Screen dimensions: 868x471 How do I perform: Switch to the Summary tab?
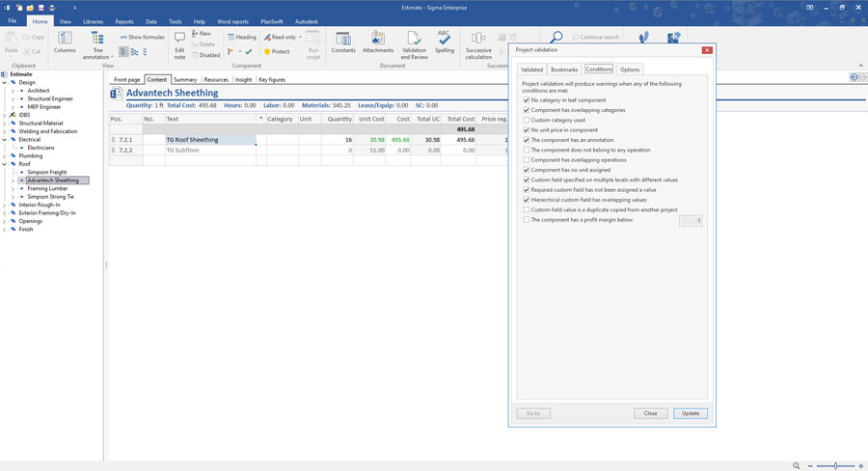(x=185, y=80)
